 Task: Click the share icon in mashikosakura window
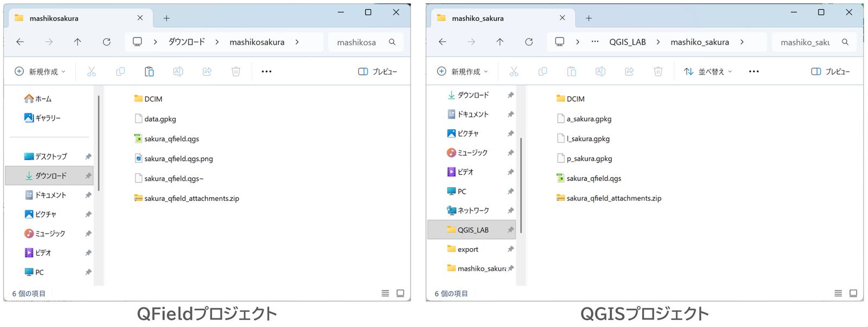[x=207, y=71]
